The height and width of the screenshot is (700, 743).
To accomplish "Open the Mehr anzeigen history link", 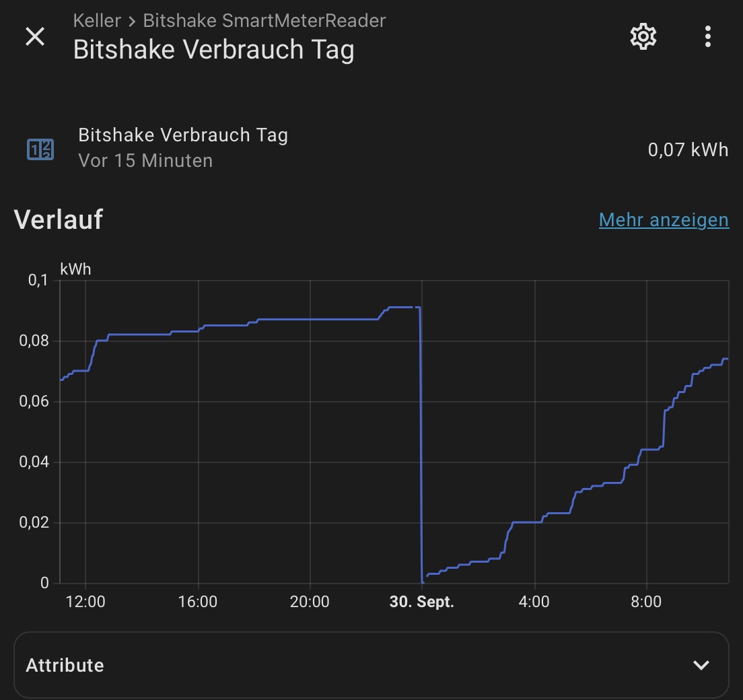I will click(x=664, y=220).
